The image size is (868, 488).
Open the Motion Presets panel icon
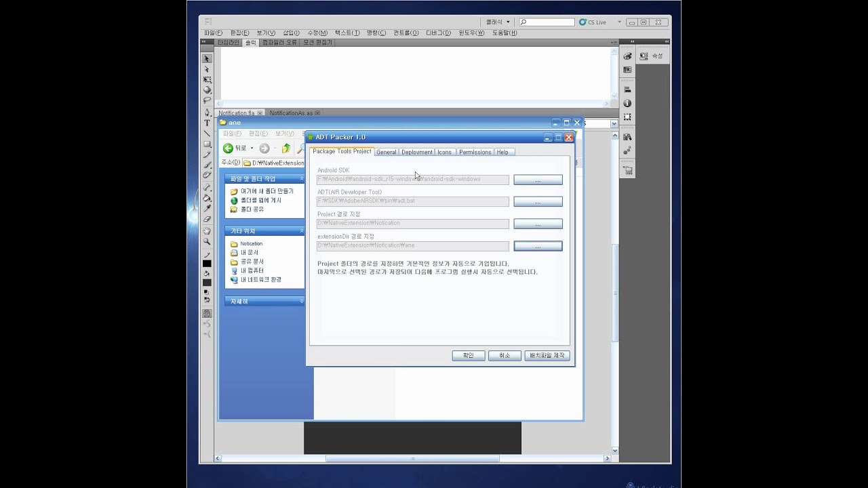[627, 150]
